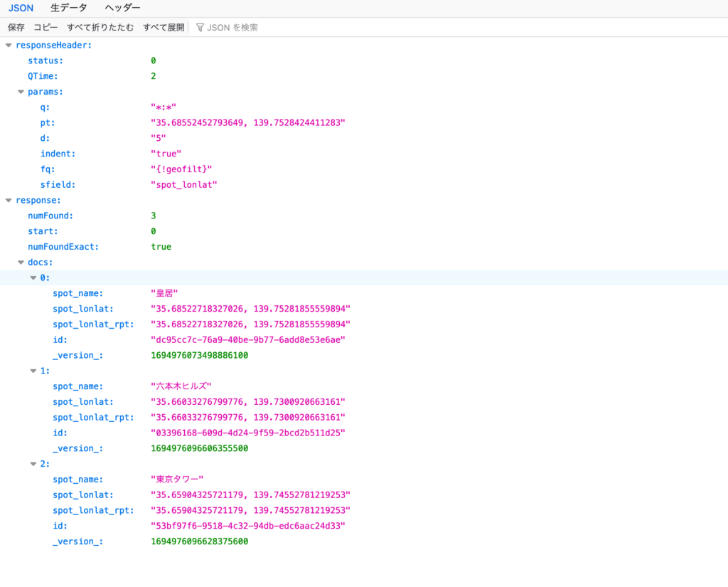Focus the JSON を検索 filter field
Image resolution: width=728 pixels, height=587 pixels.
[232, 28]
